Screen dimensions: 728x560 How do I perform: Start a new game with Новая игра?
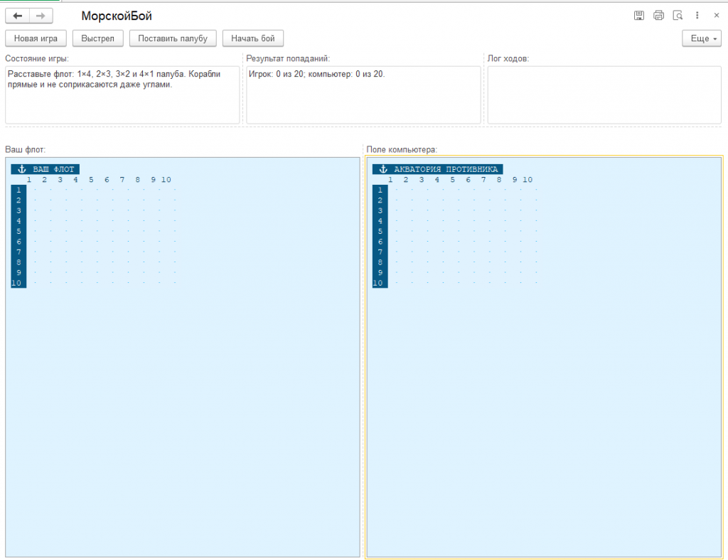click(x=36, y=38)
